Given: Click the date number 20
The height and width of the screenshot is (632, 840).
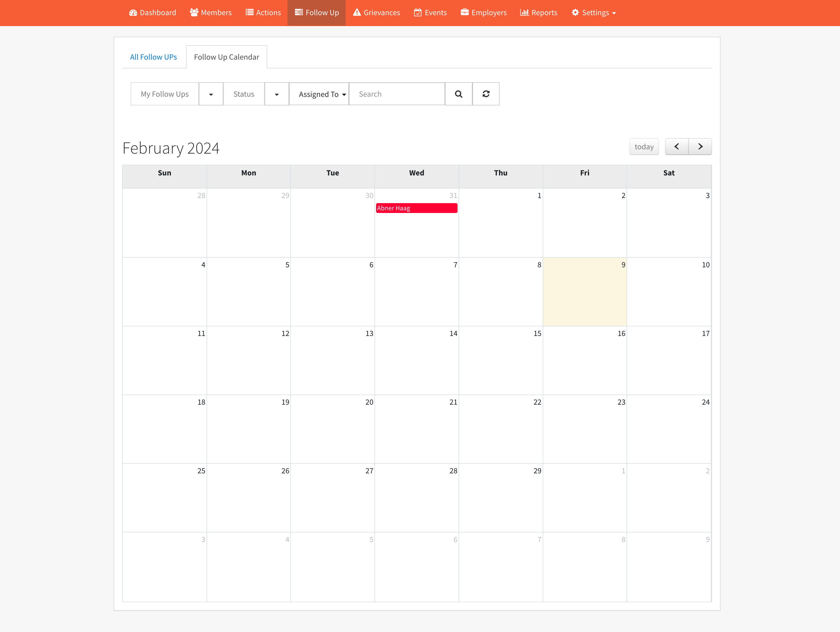Looking at the screenshot, I should [369, 402].
